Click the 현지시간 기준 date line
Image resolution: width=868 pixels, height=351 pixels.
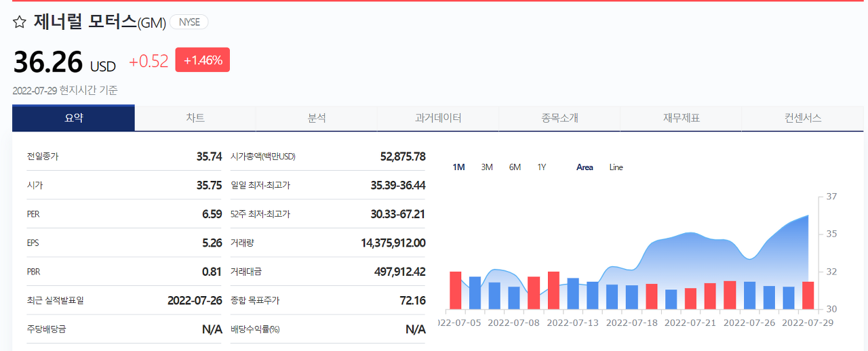[65, 90]
